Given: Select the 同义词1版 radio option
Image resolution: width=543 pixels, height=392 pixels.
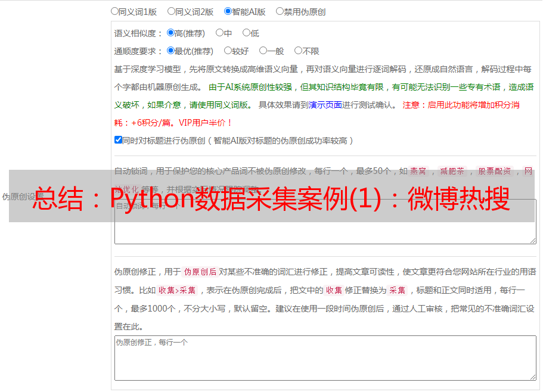Looking at the screenshot, I should pyautogui.click(x=114, y=11).
